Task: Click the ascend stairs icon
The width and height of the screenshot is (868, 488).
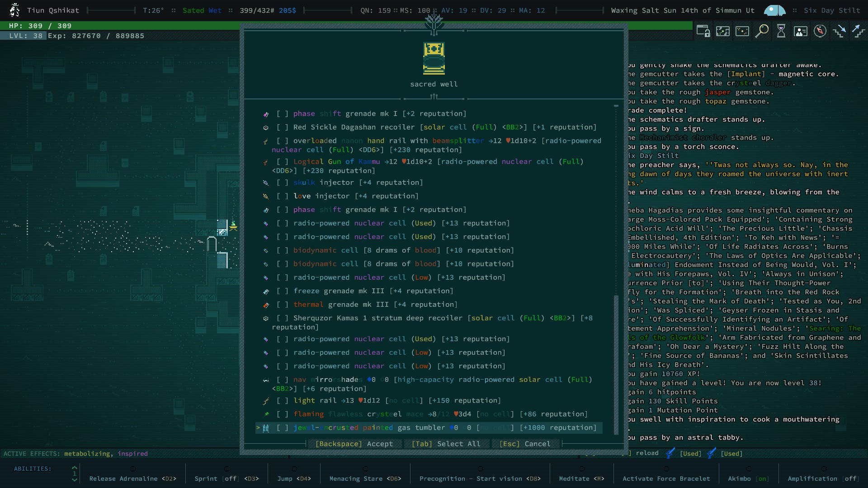Action: pos(858,31)
